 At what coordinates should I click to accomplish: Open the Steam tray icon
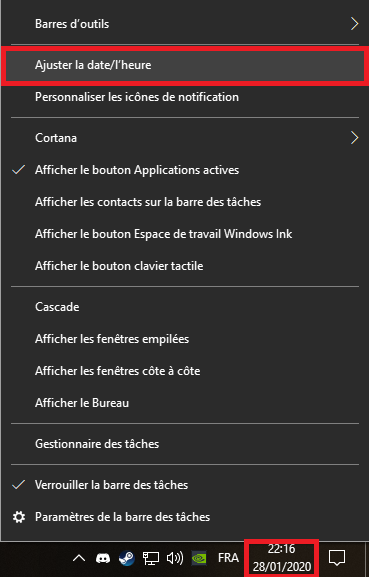point(127,558)
